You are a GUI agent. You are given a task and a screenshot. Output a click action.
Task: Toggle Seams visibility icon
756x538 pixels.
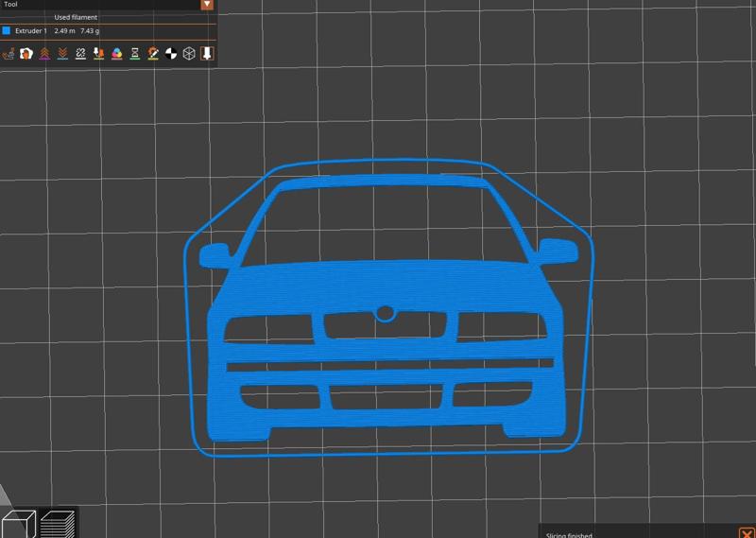[80, 54]
